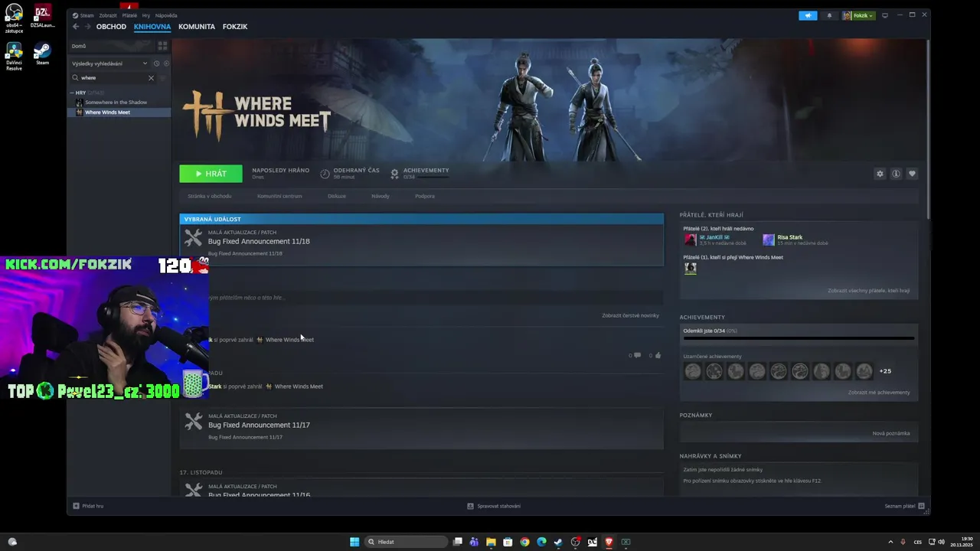The width and height of the screenshot is (980, 551).
Task: Click 'Nová poznámka' to add note
Action: click(891, 433)
